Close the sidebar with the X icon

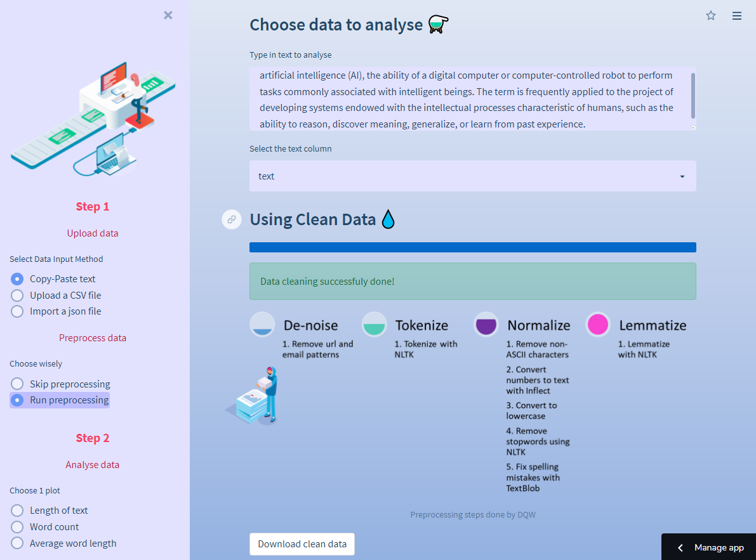click(168, 15)
